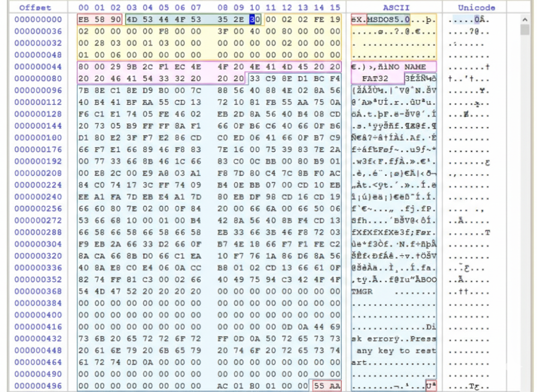Screen dimensions: 537x392
Task: Click the highlighted byte 30 in the first row
Action: pyautogui.click(x=255, y=20)
